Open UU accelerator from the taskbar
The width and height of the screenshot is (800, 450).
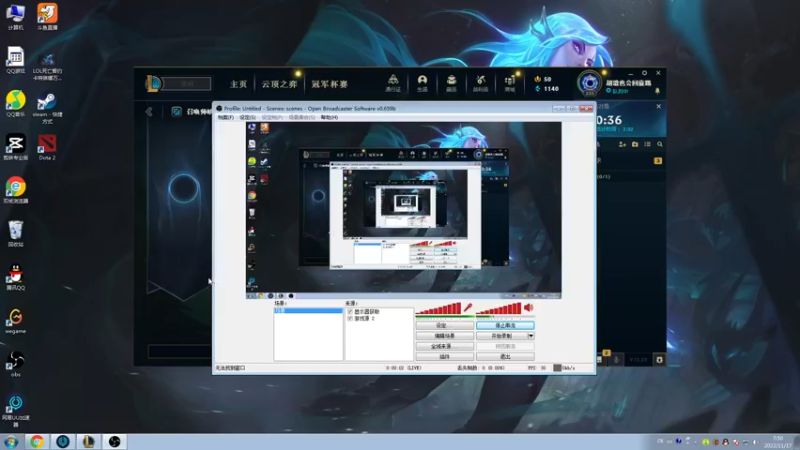pos(63,441)
